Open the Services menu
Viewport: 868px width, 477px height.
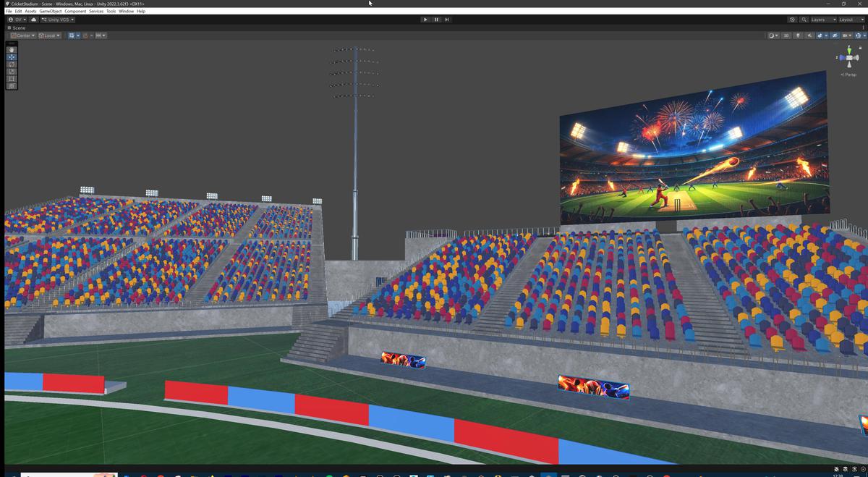click(x=96, y=11)
